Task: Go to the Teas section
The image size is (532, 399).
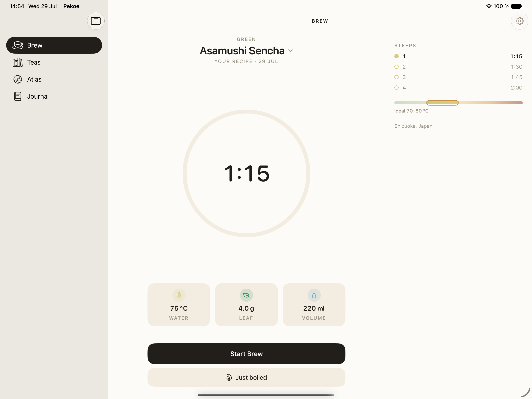Action: coord(54,62)
